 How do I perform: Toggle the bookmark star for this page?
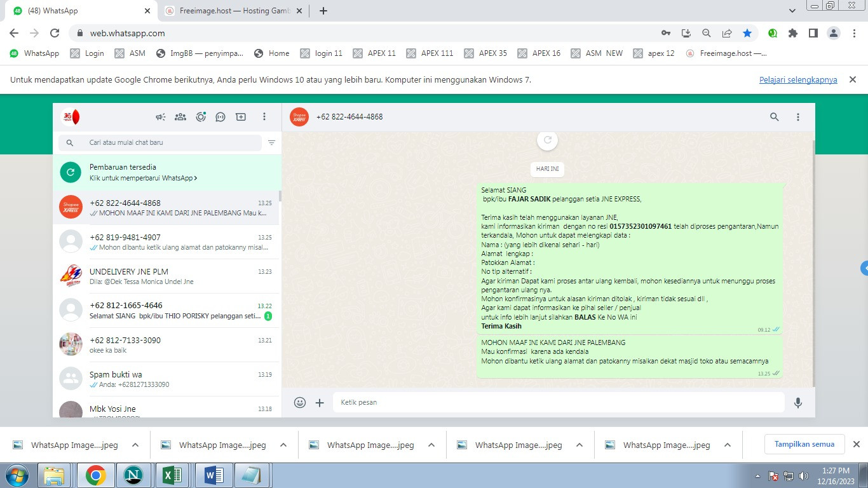tap(747, 33)
